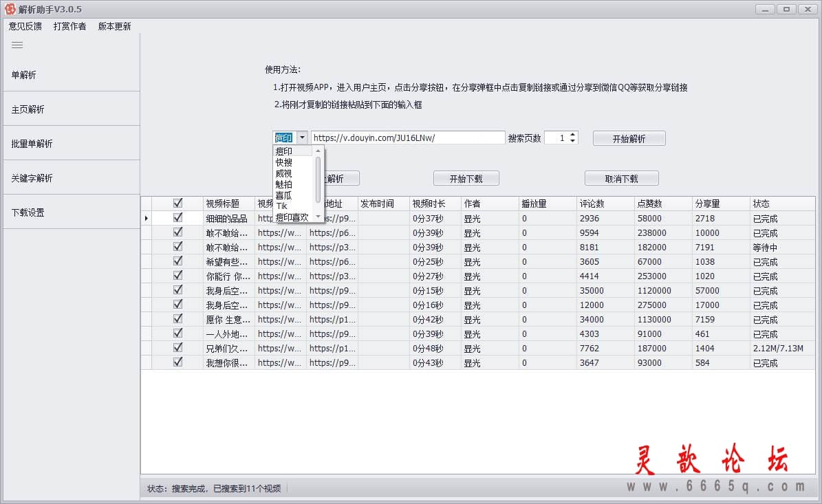Select 痘印喜欢 in the platform dropdown list
The image size is (822, 504).
coord(293,217)
